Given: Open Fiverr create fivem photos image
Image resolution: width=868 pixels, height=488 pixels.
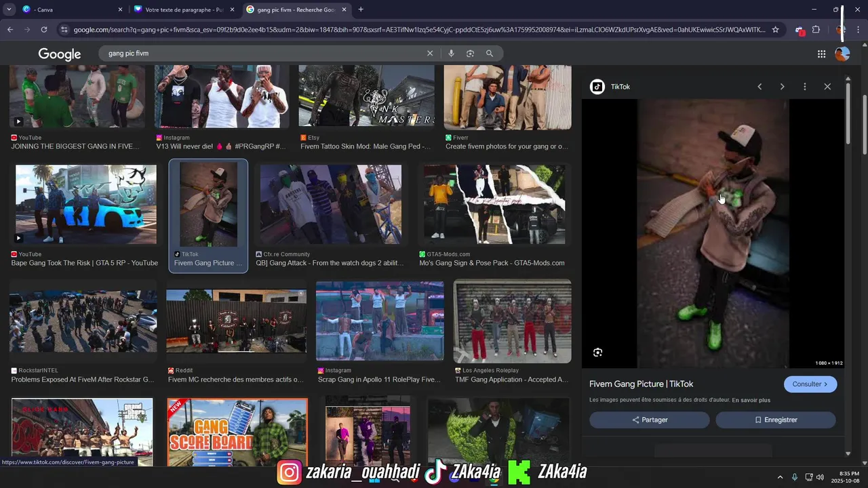Looking at the screenshot, I should [x=507, y=98].
